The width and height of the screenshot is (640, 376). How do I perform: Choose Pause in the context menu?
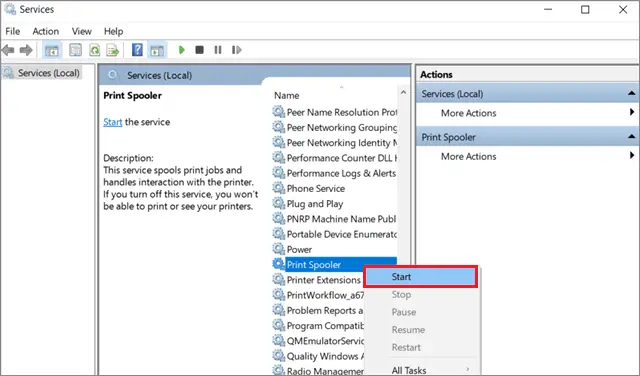(420, 312)
